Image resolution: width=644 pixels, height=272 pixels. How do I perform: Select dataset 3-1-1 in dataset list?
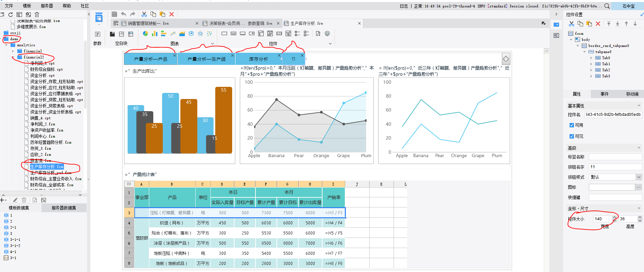pyautogui.click(x=15, y=240)
